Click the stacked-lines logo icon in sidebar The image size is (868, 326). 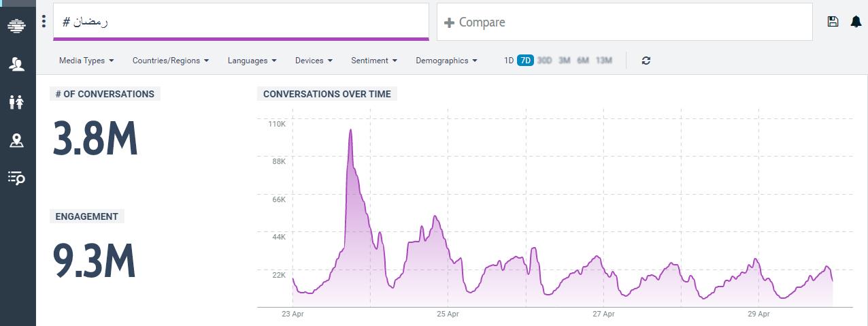tap(16, 26)
